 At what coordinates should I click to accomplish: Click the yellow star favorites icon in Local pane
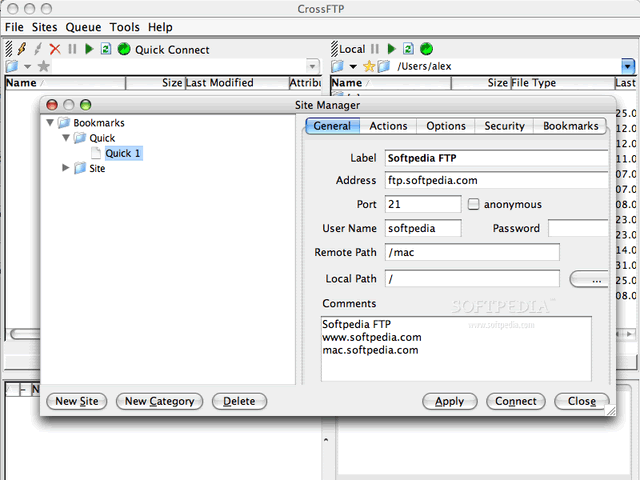coord(369,66)
